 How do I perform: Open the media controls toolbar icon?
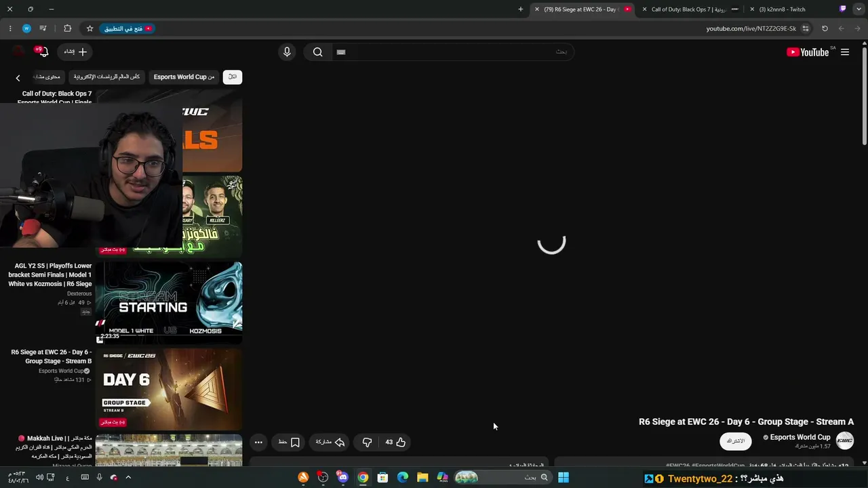[43, 28]
